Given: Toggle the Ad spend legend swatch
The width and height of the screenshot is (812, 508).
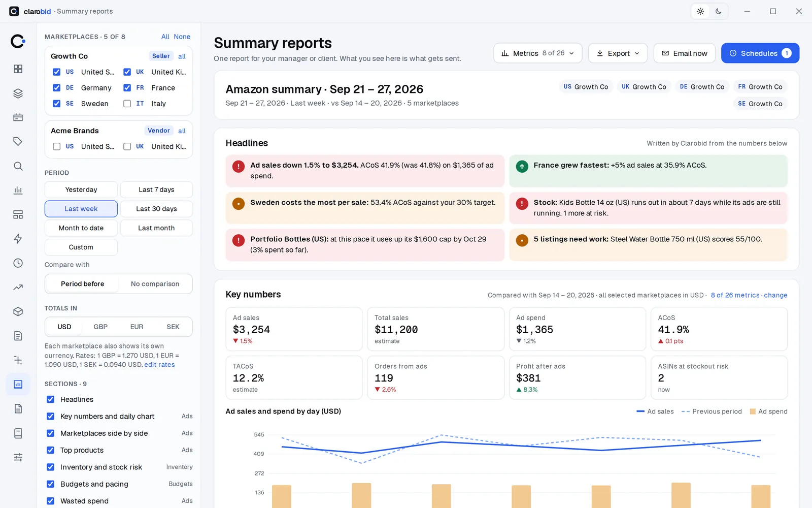Looking at the screenshot, I should point(753,411).
